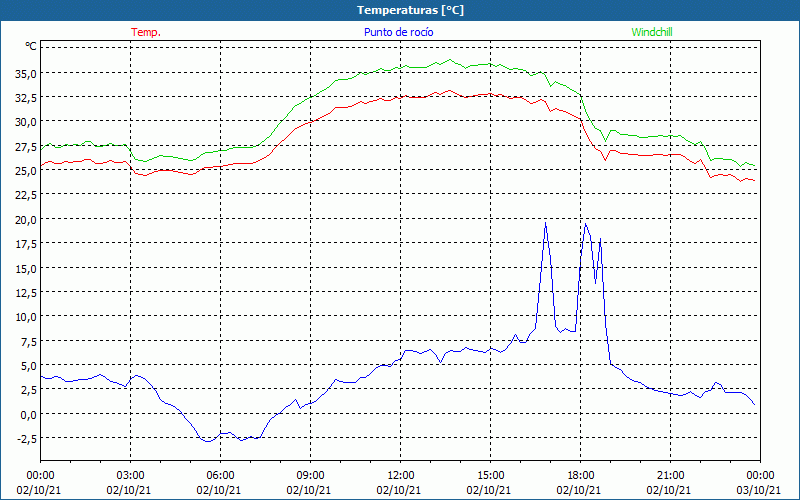This screenshot has width=800, height=500.
Task: Select the red "Temp." legend label
Action: [146, 32]
